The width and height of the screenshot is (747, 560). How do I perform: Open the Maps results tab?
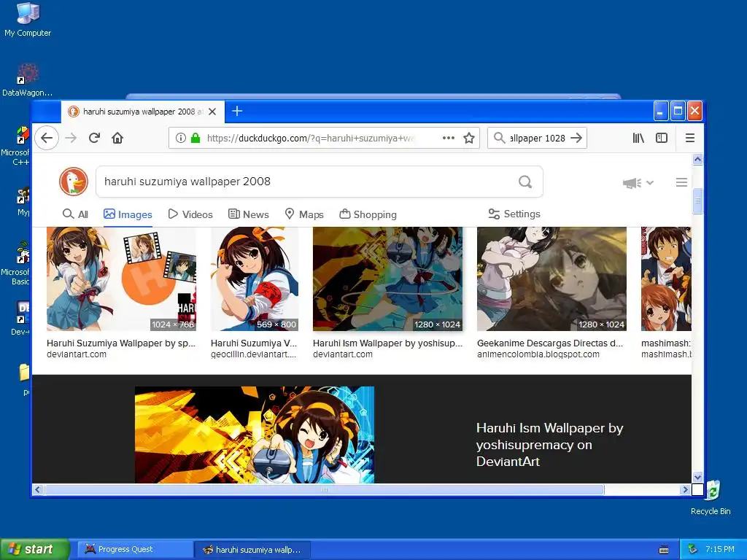click(304, 214)
